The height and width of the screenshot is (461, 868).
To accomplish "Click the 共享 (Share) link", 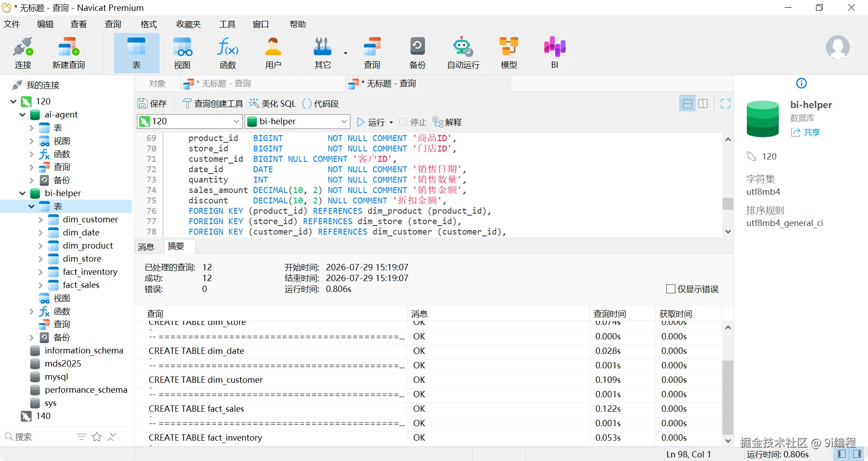I will tap(806, 132).
